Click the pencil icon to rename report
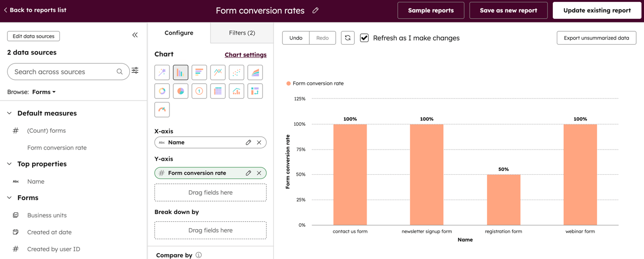The image size is (644, 259). click(x=316, y=10)
